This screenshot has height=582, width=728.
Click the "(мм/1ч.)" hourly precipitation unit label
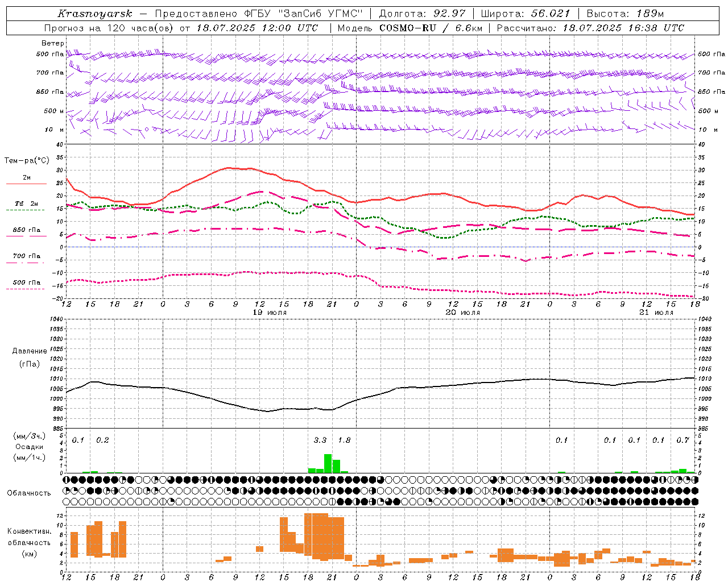pyautogui.click(x=30, y=458)
